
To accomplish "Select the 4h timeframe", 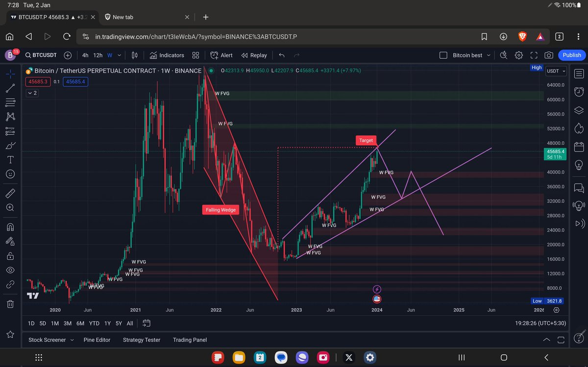I will pos(85,55).
